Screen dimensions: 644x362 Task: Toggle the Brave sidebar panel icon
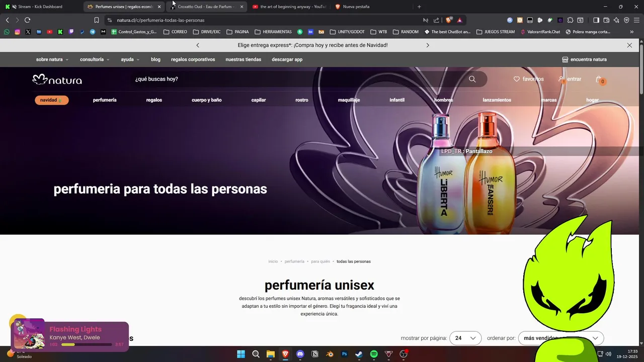click(596, 20)
